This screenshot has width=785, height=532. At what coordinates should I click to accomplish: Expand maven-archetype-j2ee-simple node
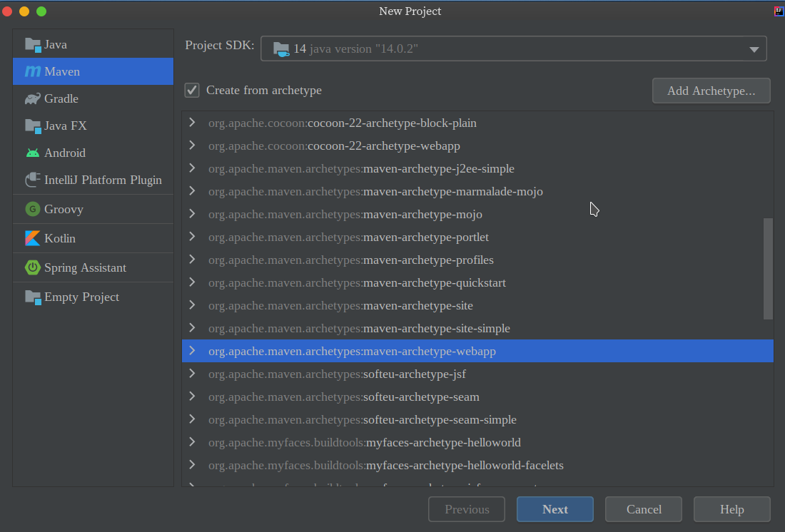[192, 168]
